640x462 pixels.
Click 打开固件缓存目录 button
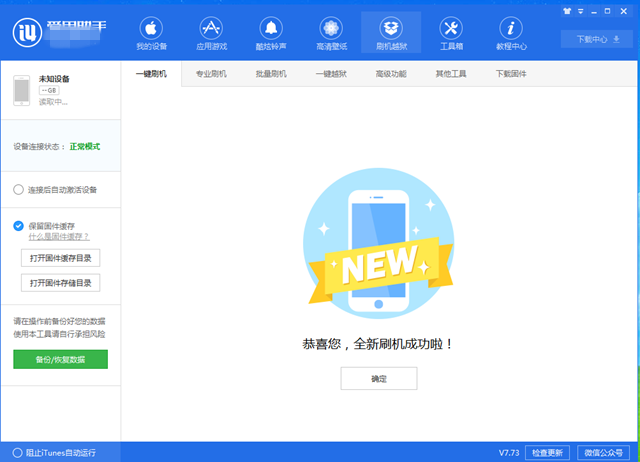(60, 258)
